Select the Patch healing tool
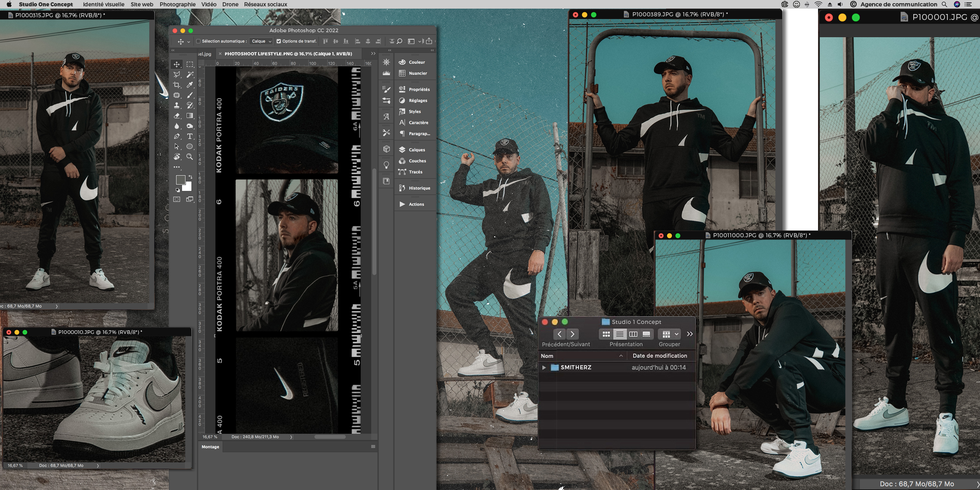The image size is (980, 490). click(x=176, y=95)
